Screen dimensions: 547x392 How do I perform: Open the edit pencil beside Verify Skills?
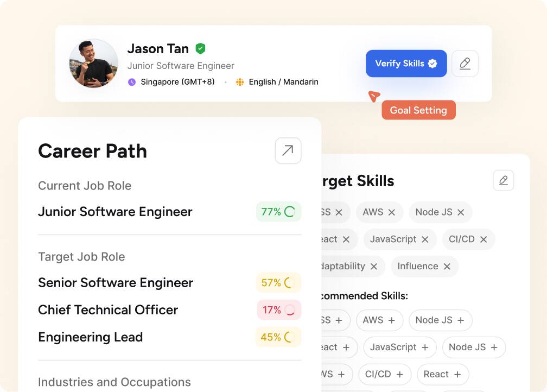coord(465,64)
